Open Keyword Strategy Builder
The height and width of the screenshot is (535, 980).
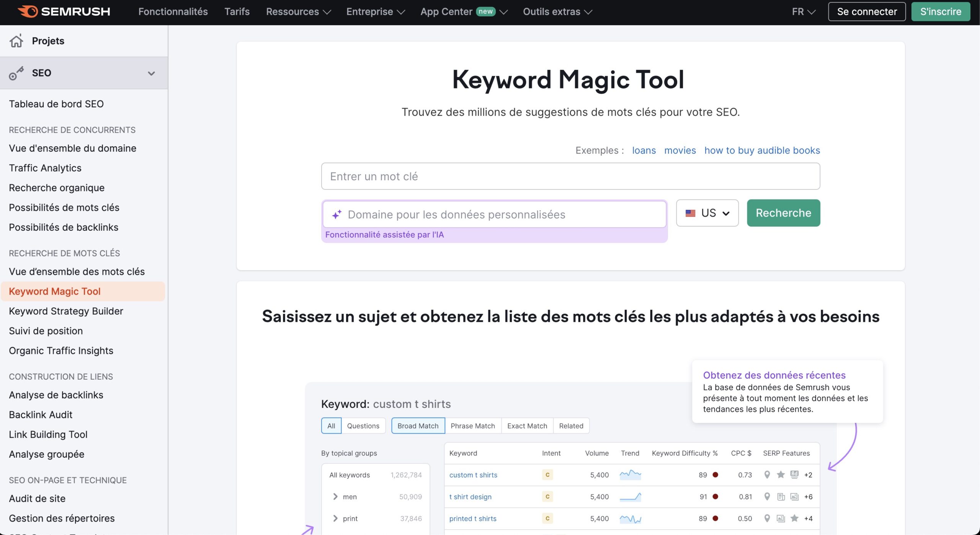pos(66,311)
